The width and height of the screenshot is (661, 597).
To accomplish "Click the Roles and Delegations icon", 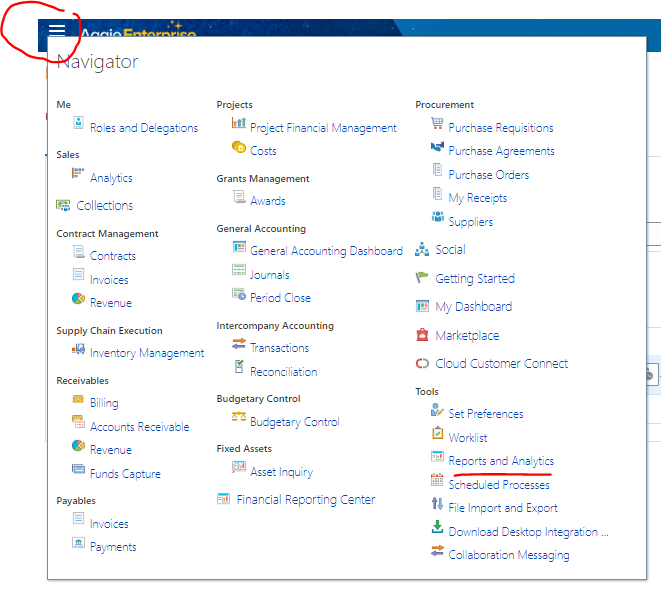I will tap(78, 124).
